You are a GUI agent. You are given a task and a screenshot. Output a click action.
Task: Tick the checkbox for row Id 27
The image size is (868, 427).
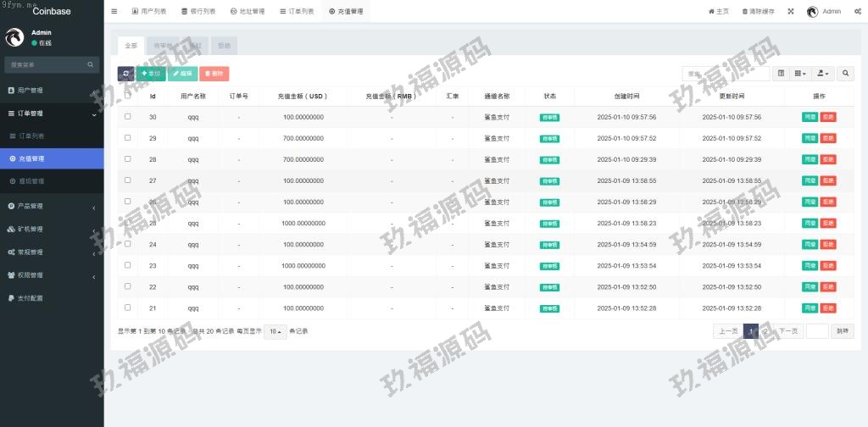[x=128, y=180]
